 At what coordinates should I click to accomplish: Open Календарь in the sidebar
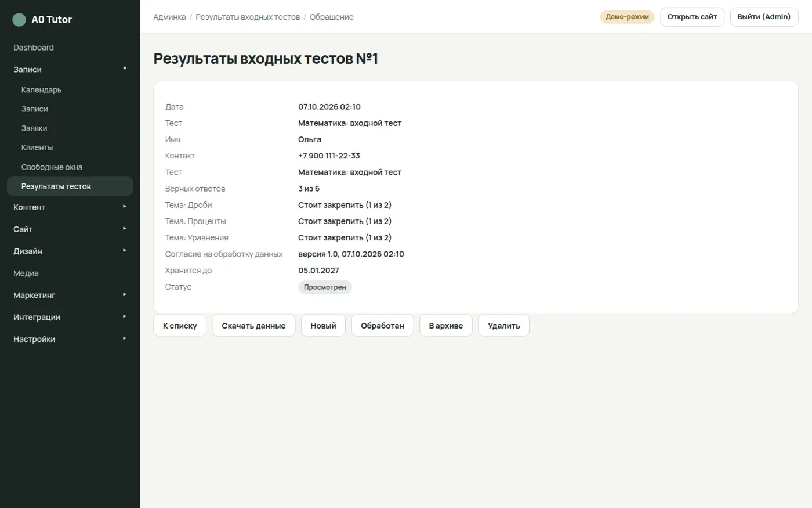(x=41, y=90)
